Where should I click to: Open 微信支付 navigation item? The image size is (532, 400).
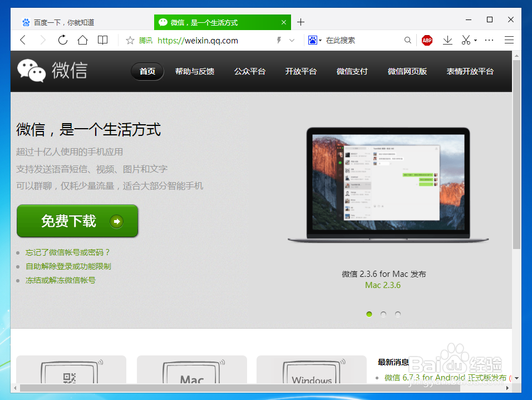[352, 71]
